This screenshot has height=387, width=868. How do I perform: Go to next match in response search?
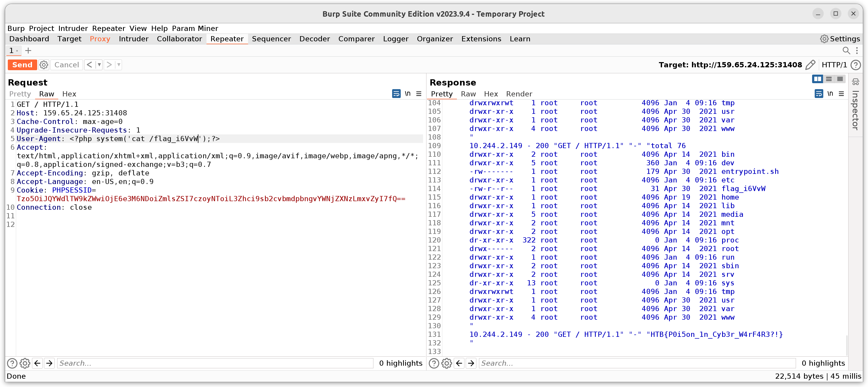coord(471,363)
